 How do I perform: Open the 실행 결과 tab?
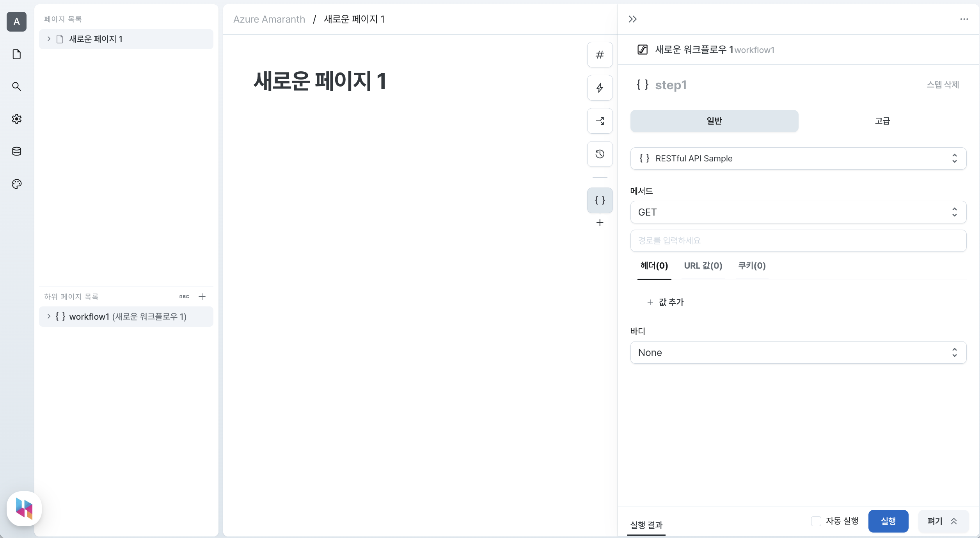point(646,525)
